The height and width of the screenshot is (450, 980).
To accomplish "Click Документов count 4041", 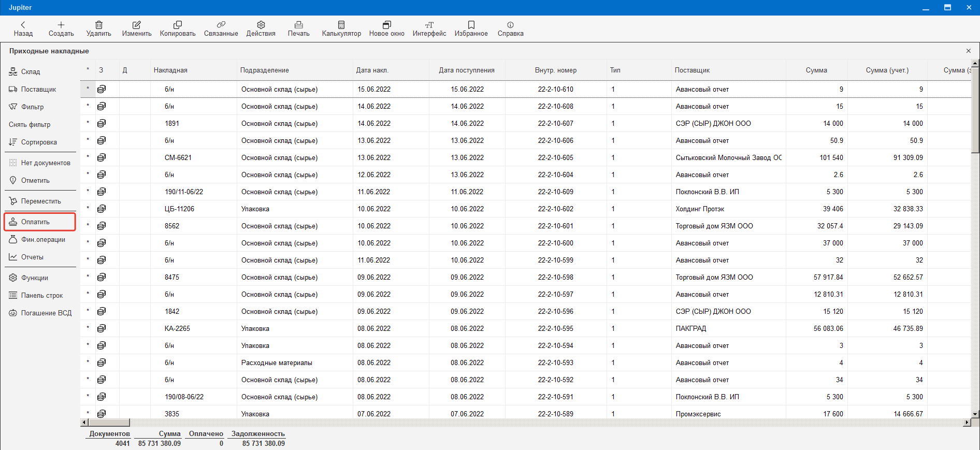I will 123,443.
